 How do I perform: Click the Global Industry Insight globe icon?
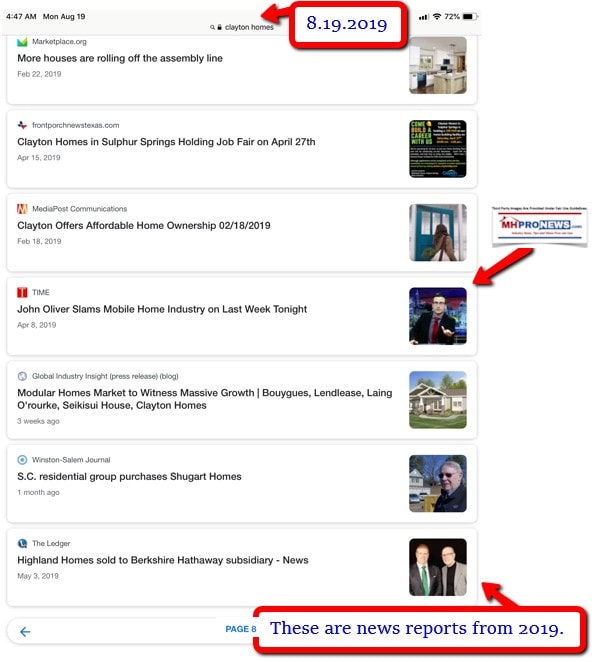point(22,376)
